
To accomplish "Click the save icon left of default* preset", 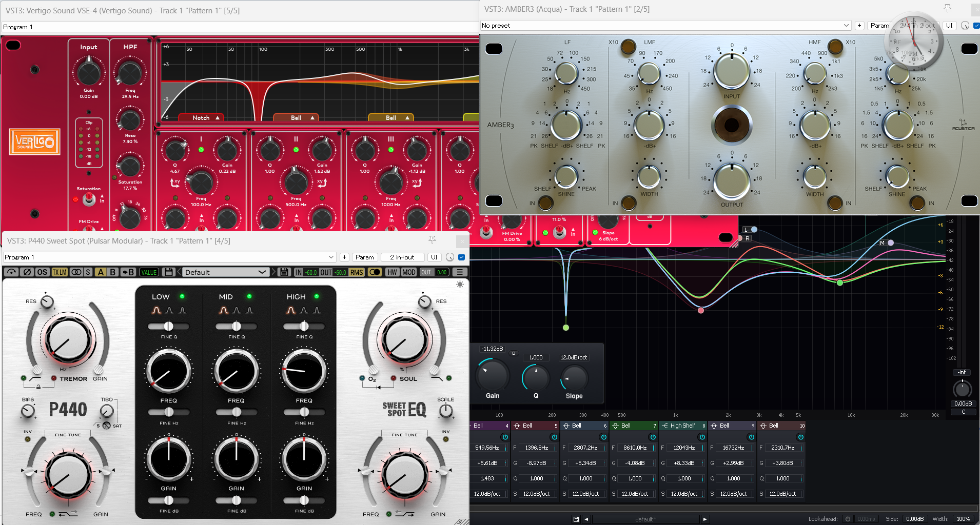I will (576, 519).
